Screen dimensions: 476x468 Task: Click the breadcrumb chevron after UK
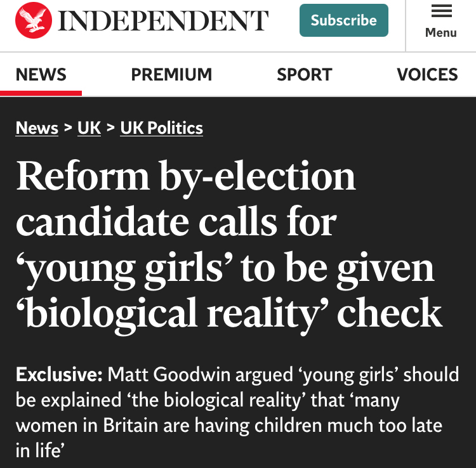[x=110, y=128]
